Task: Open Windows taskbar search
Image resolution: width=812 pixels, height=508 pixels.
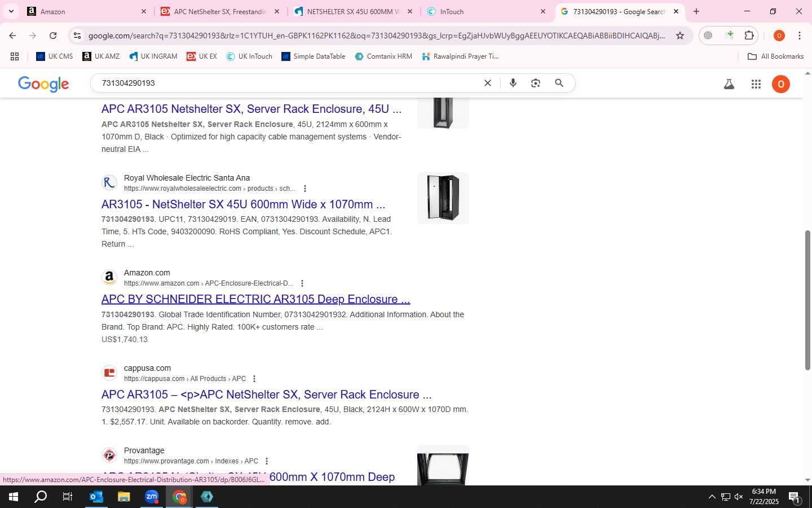Action: [x=41, y=497]
